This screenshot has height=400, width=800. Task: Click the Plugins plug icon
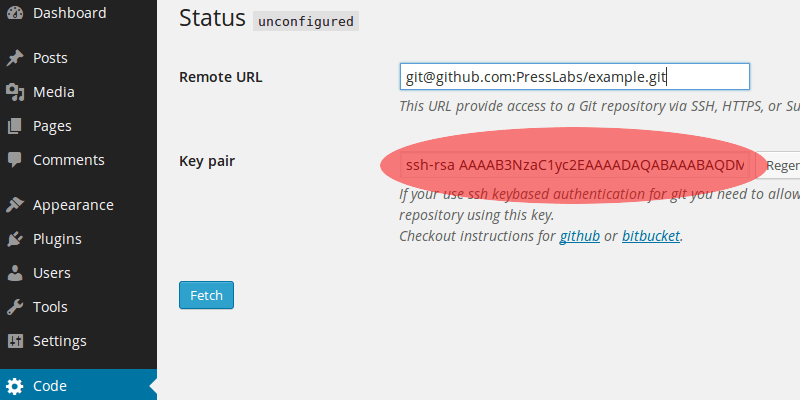tap(15, 239)
